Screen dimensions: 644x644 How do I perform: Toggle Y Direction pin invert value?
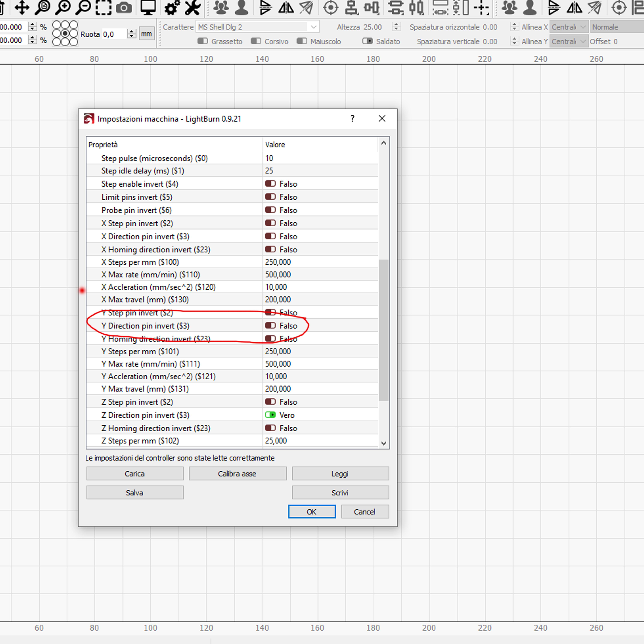click(x=270, y=325)
